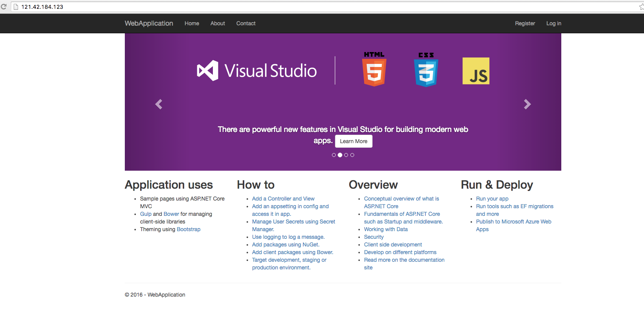Go to the previous carousel slide
The width and height of the screenshot is (644, 336).
(x=159, y=104)
